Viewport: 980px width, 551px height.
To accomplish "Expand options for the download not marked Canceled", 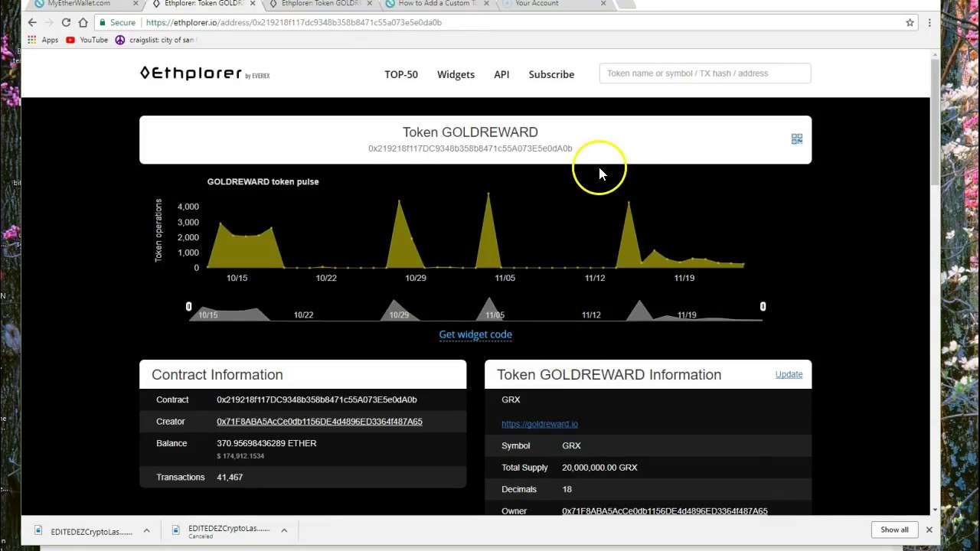I will 146,530.
